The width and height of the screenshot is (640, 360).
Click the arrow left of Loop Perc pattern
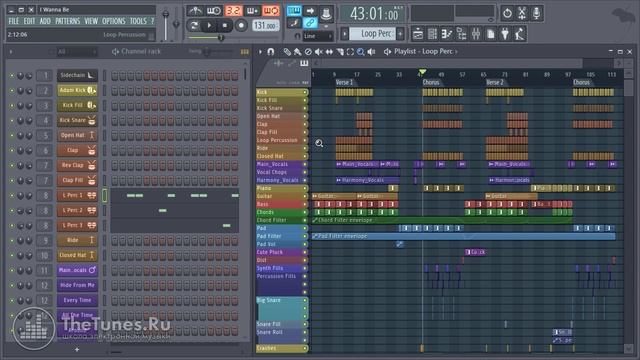344,33
